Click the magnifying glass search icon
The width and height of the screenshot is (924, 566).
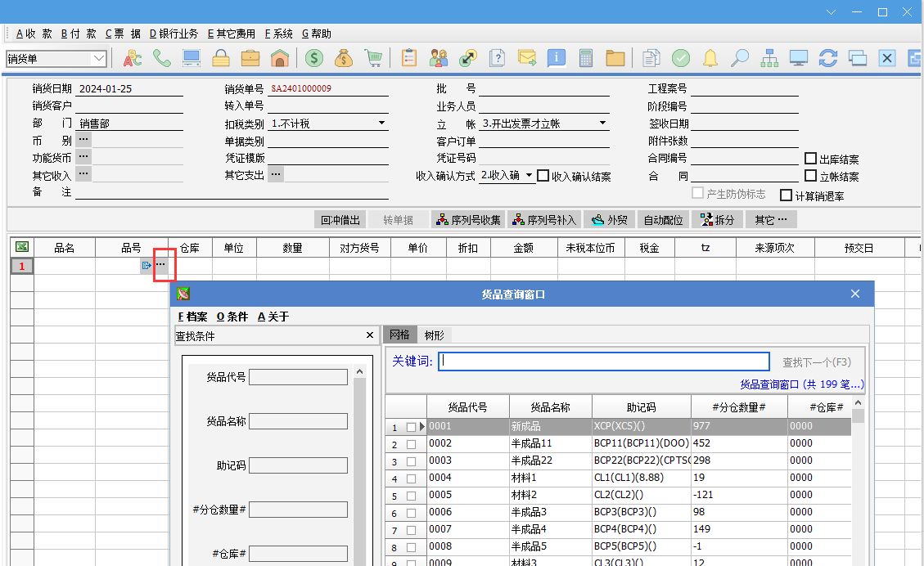[740, 58]
